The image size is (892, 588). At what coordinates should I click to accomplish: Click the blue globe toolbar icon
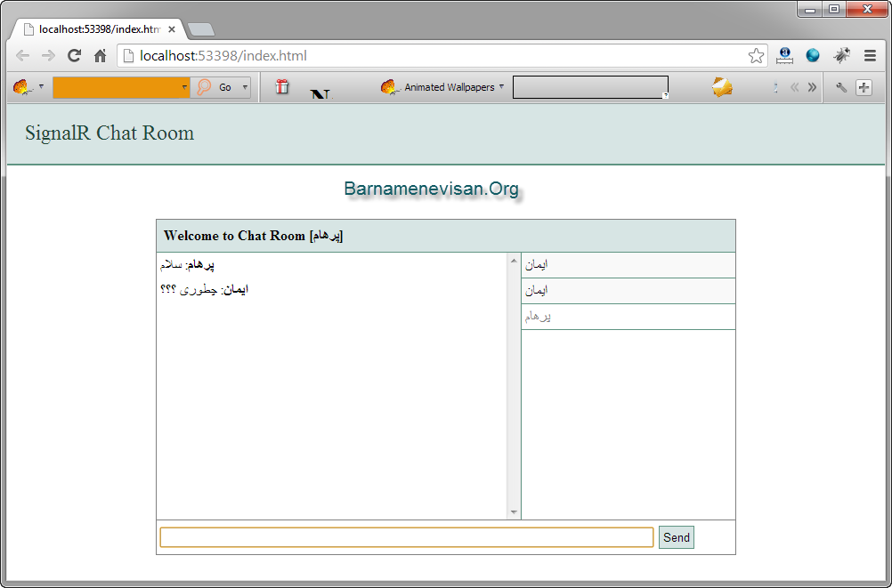pyautogui.click(x=812, y=55)
